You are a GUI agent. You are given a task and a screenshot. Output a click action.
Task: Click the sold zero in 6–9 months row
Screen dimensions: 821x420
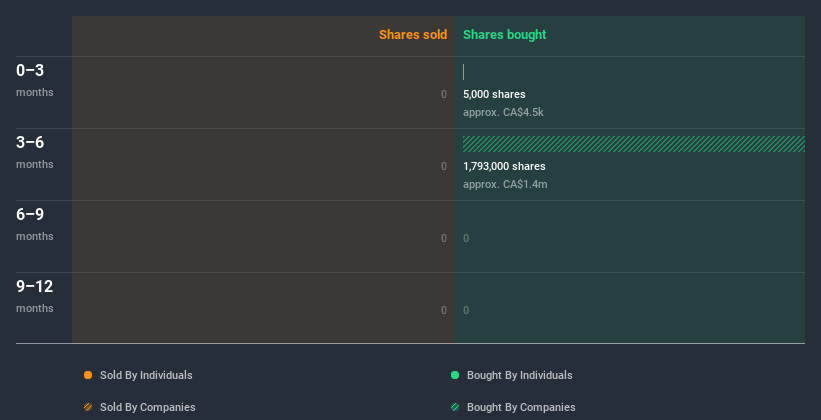[444, 238]
